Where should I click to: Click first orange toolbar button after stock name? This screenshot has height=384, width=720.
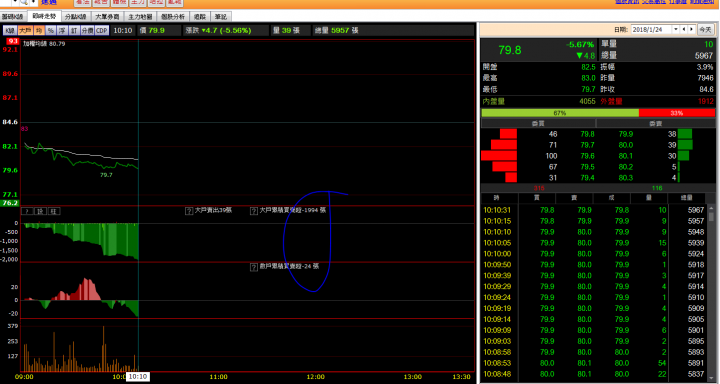point(82,3)
